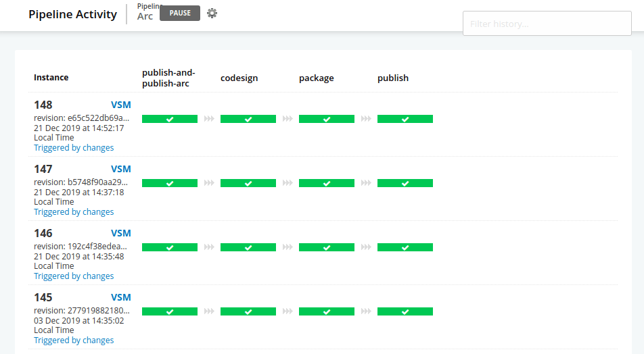The width and height of the screenshot is (644, 354).
Task: Open VSM for instance 147
Action: (x=121, y=169)
